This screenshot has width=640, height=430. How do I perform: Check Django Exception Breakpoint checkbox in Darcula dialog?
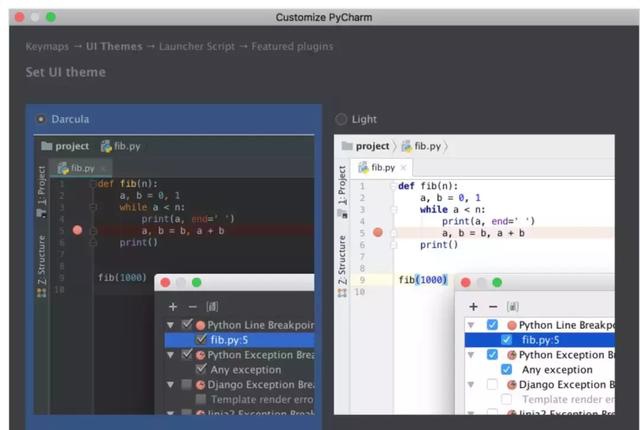point(187,385)
